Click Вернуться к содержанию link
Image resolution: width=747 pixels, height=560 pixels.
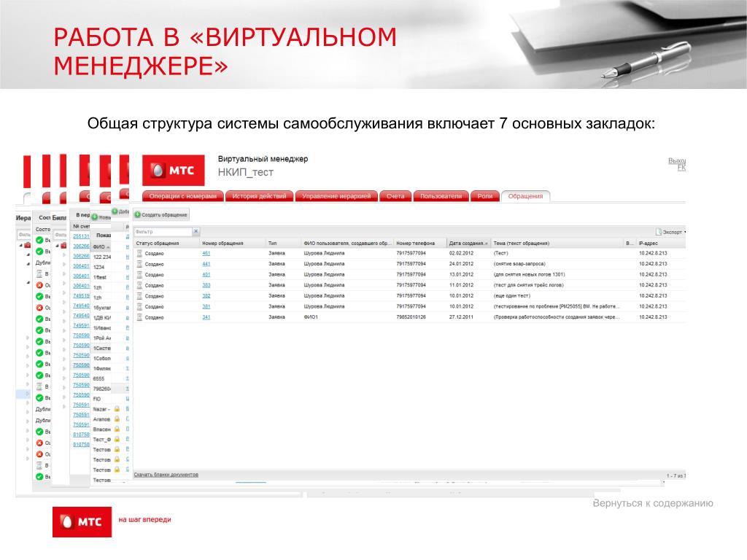coord(653,503)
